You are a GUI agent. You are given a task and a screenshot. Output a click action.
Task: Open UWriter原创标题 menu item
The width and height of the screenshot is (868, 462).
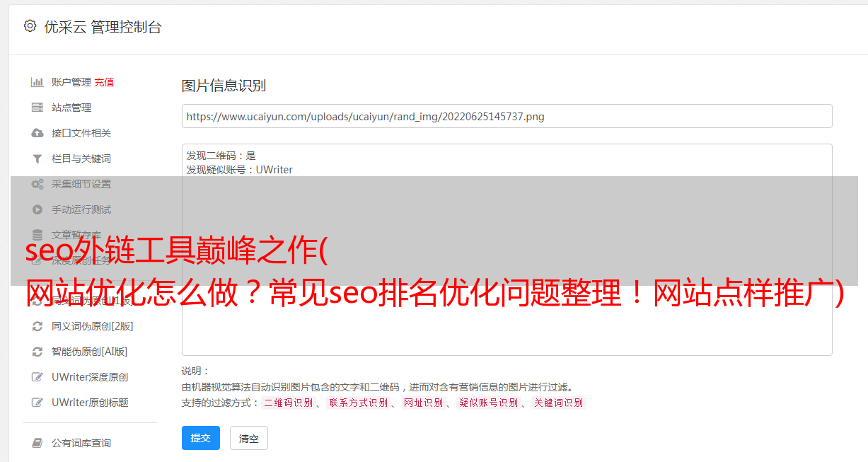pos(90,403)
